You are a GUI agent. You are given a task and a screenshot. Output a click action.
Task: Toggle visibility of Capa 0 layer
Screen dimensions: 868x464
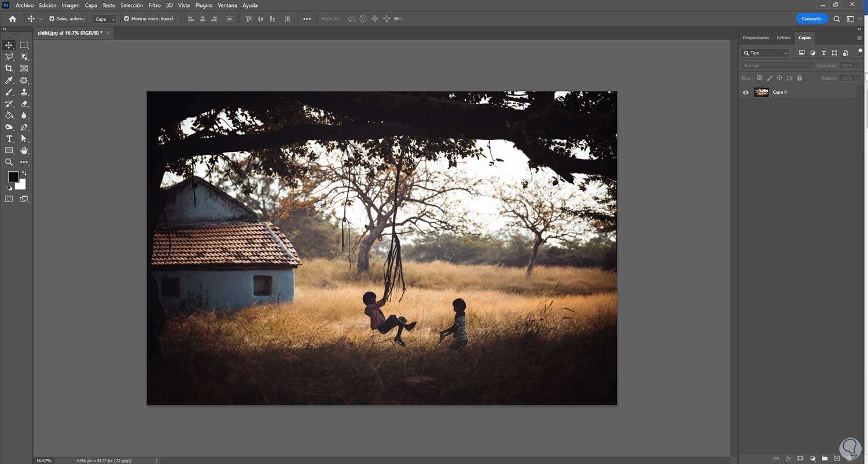tap(745, 92)
